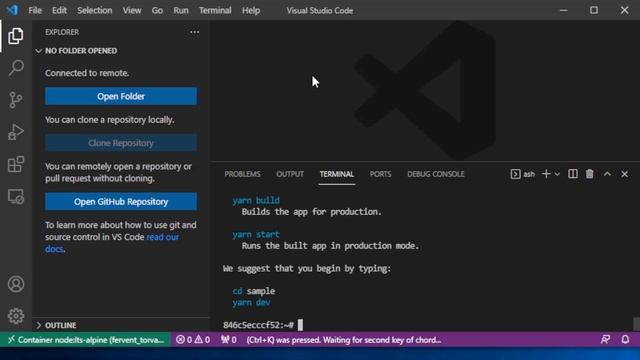
Task: Open Run and Debug view icon
Action: tap(16, 132)
